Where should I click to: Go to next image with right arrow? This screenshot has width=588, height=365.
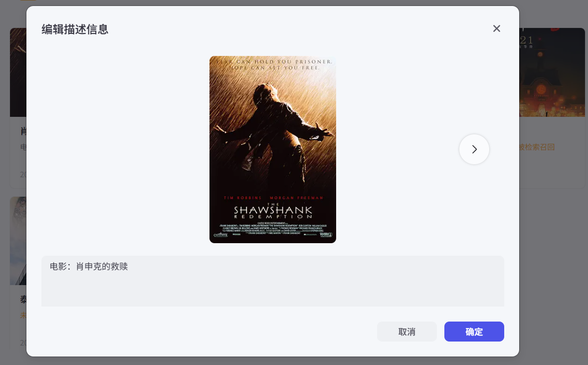click(x=474, y=149)
